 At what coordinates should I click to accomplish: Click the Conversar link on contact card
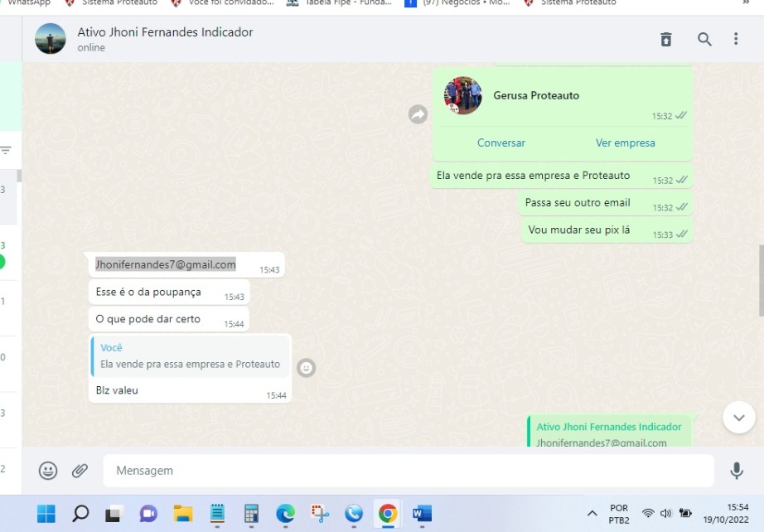click(x=500, y=143)
